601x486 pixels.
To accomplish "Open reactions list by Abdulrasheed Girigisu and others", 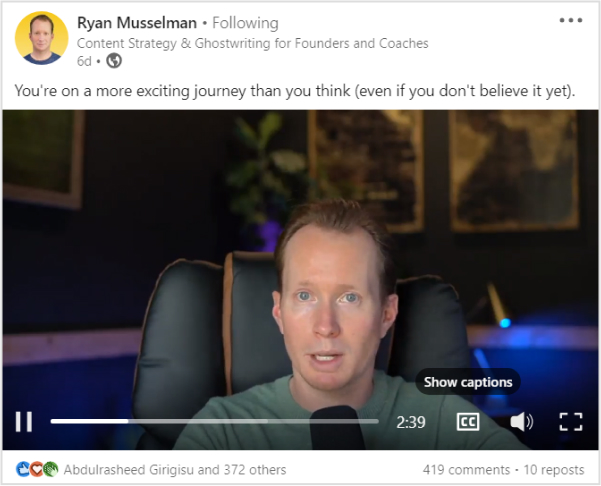I will (x=175, y=470).
